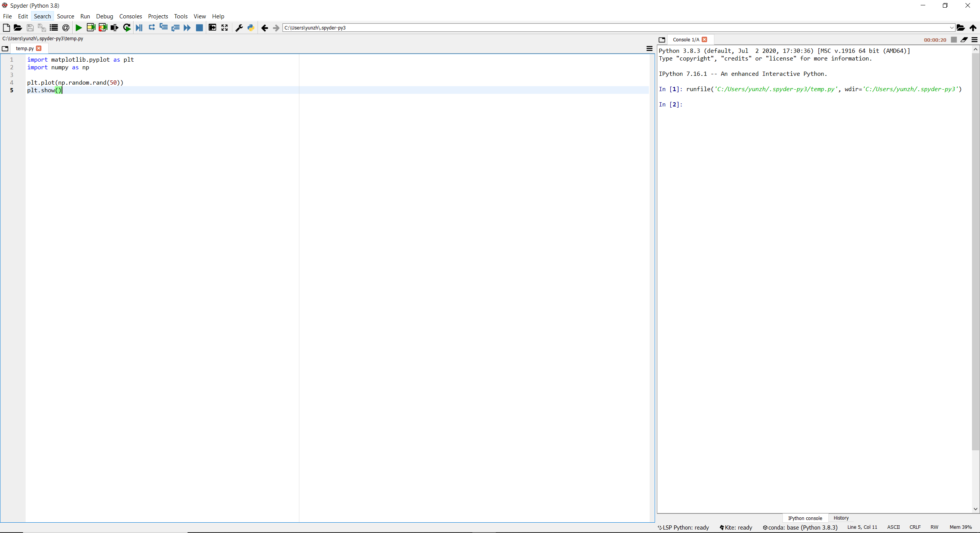Clear console with eraser icon
980x533 pixels.
pyautogui.click(x=964, y=40)
